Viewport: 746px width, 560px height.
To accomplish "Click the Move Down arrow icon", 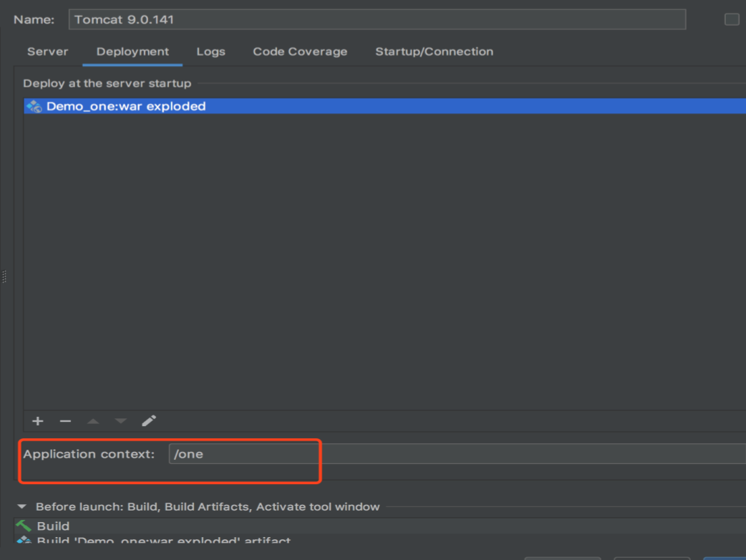I will (x=121, y=421).
